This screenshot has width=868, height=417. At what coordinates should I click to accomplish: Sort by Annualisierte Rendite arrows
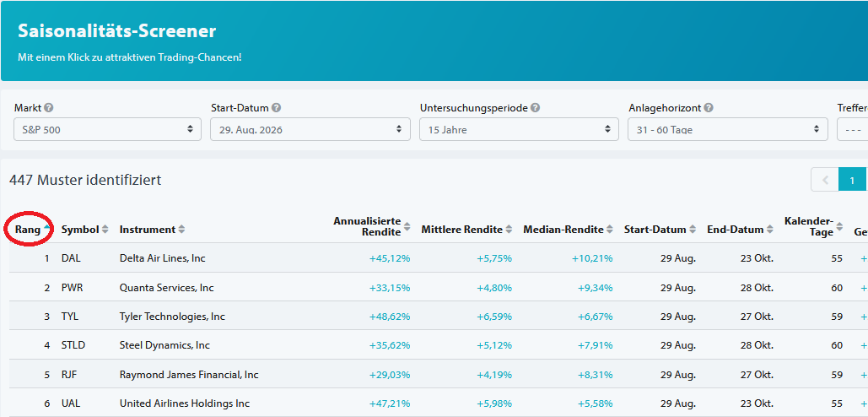407,226
